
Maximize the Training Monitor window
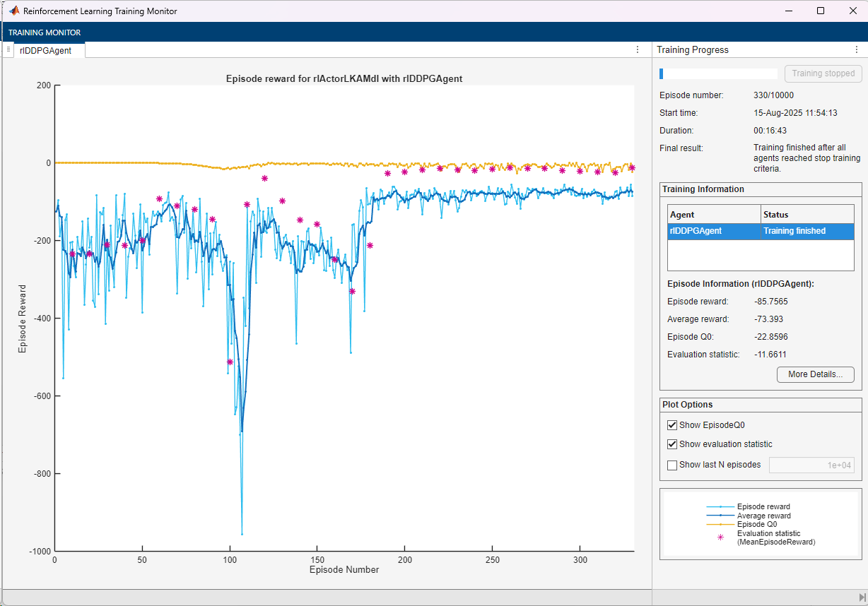pos(820,11)
